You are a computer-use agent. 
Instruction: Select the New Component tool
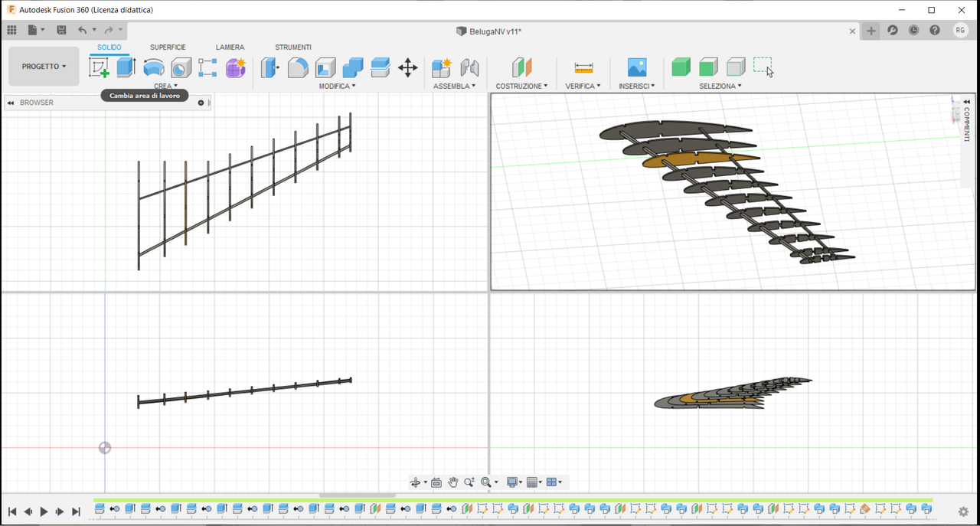(x=442, y=67)
